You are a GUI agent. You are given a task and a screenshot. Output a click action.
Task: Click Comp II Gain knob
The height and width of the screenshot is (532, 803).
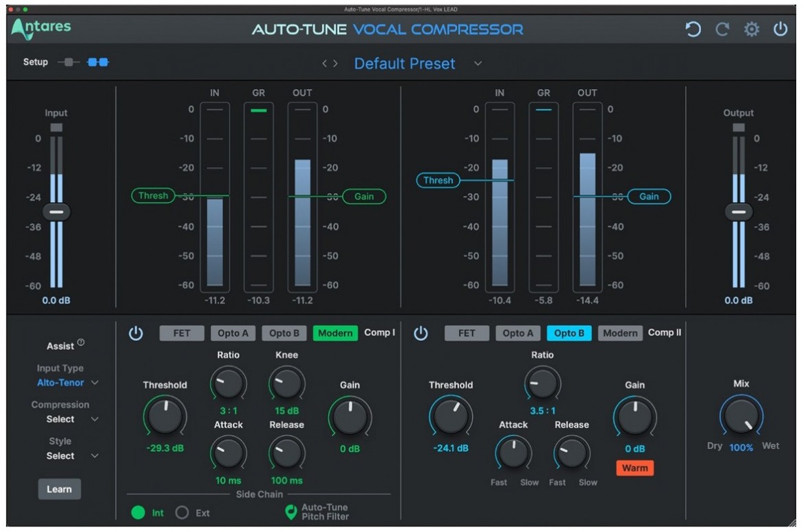[x=634, y=417]
